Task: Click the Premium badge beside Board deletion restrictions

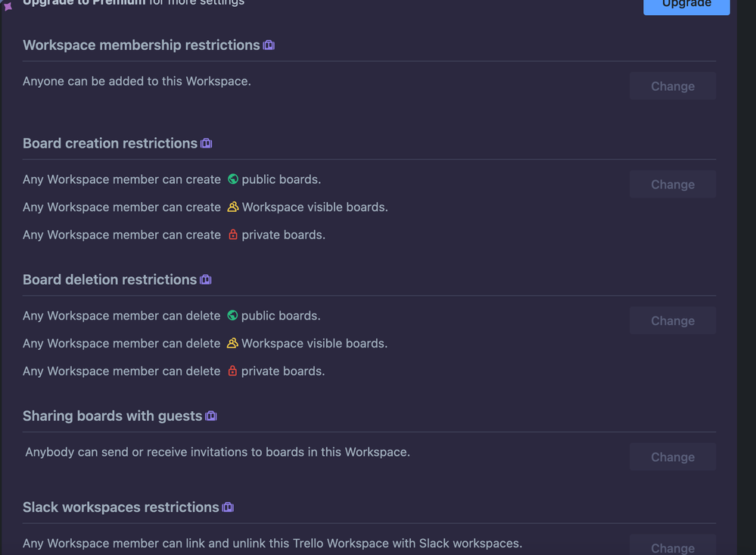Action: 205,279
